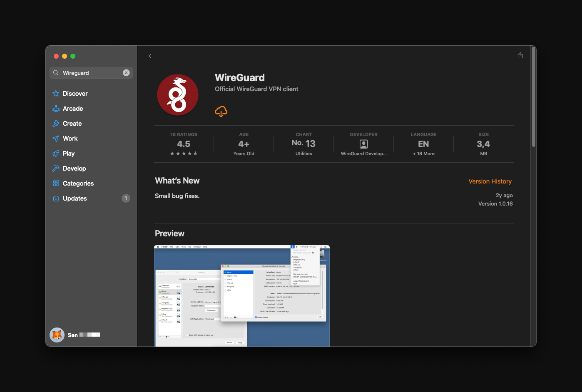The width and height of the screenshot is (582, 392).
Task: Click the Preview heading
Action: tap(169, 233)
